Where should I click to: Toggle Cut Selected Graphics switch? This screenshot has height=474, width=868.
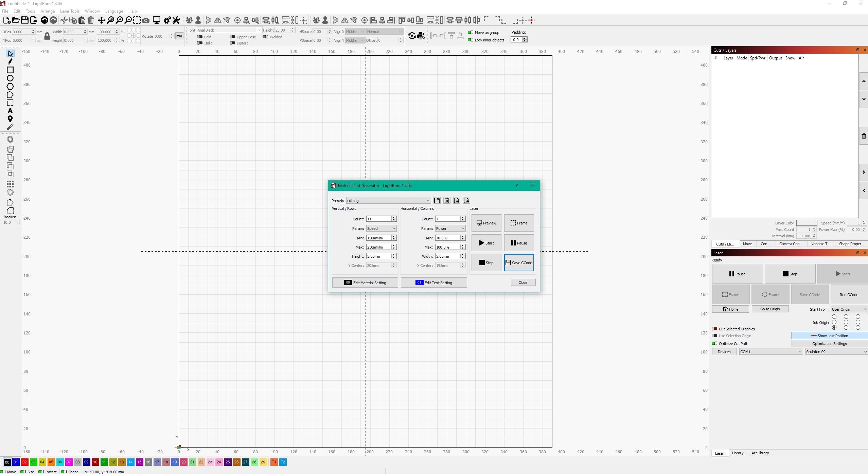tap(714, 329)
